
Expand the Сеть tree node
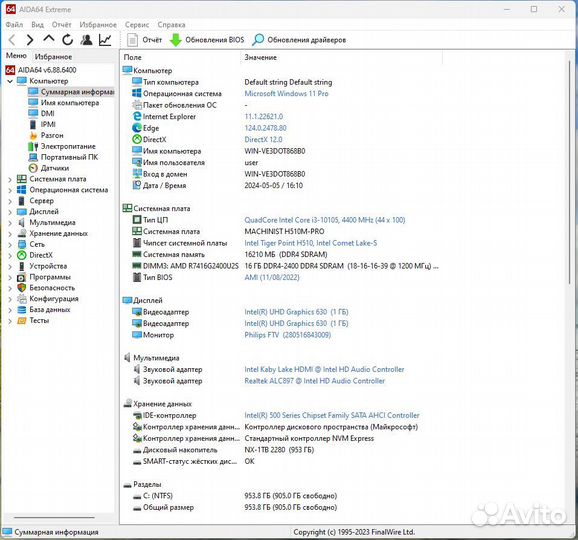click(x=10, y=245)
